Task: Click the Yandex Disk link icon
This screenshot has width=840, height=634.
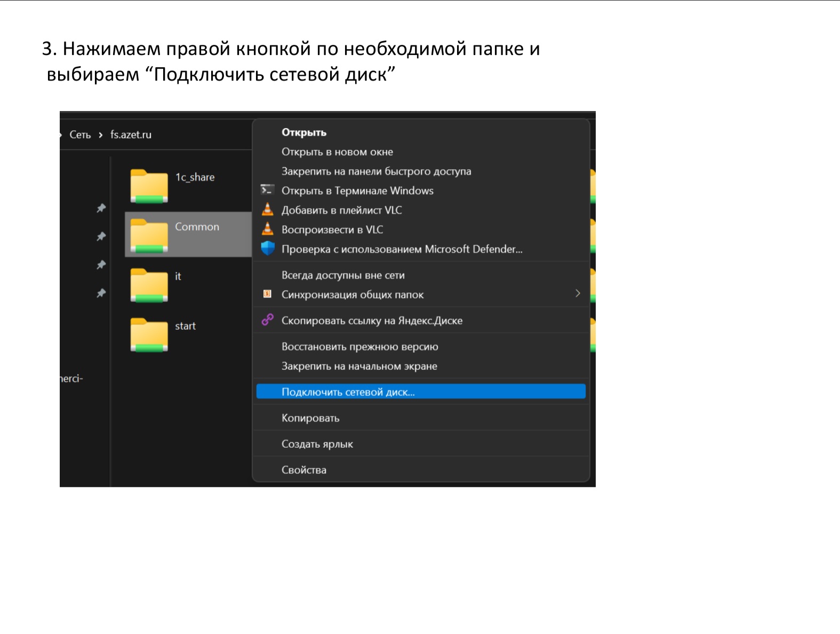Action: pyautogui.click(x=268, y=320)
